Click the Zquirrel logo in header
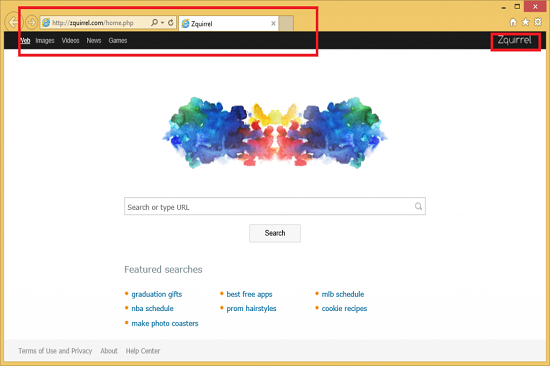This screenshot has height=366, width=550. pos(514,40)
